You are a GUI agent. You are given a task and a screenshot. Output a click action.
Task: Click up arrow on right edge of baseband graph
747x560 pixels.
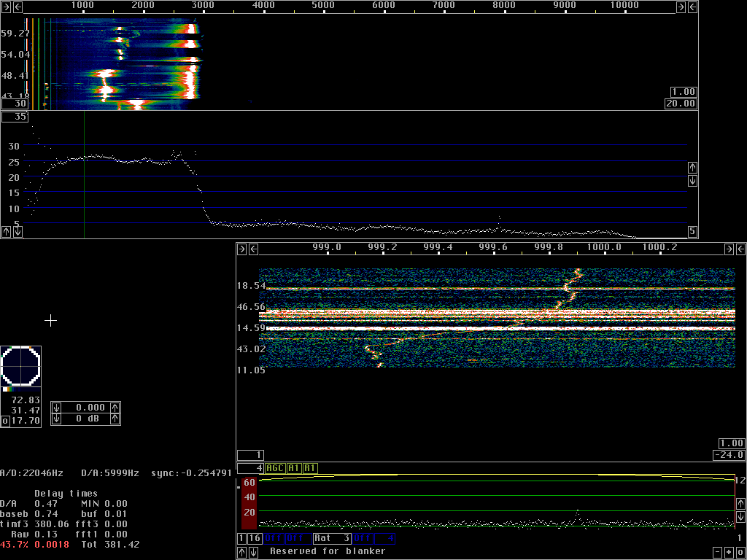pos(740,503)
